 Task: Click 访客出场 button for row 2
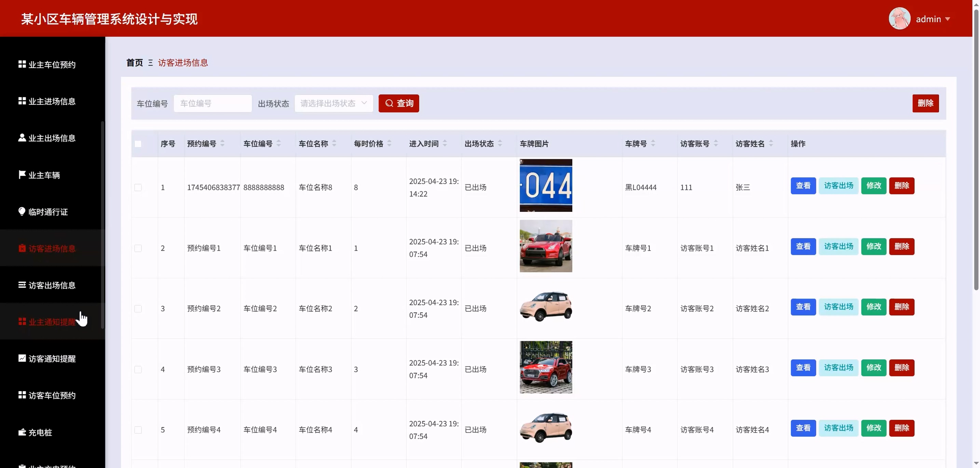point(839,246)
